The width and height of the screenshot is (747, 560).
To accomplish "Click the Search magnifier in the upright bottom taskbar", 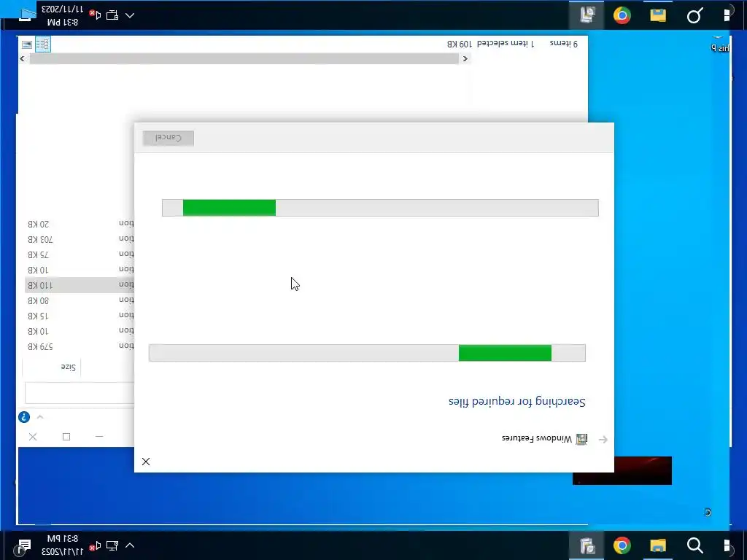I will pyautogui.click(x=694, y=545).
